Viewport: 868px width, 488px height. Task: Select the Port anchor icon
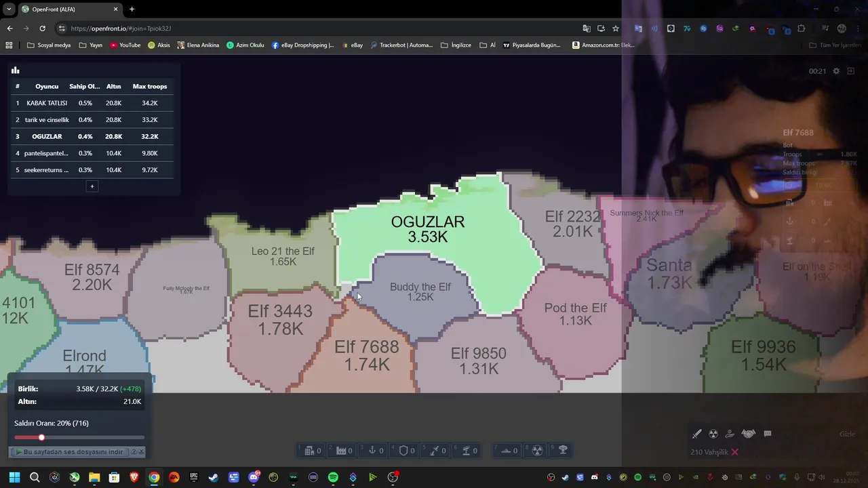(372, 451)
